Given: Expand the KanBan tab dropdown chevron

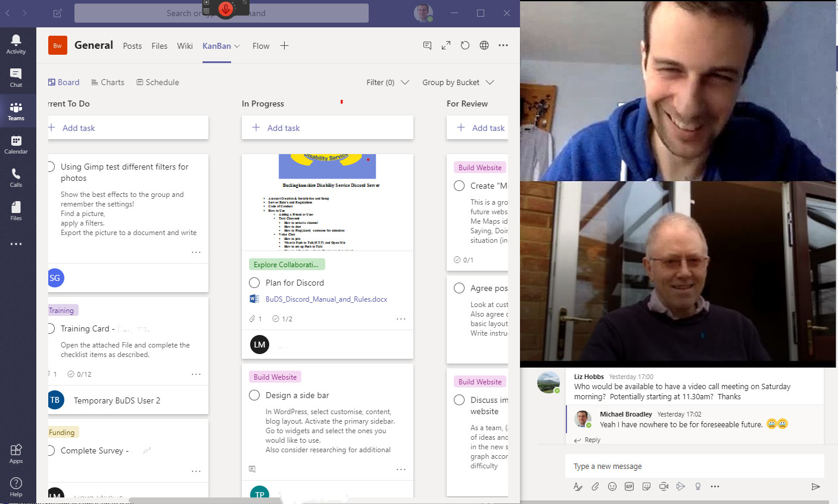Looking at the screenshot, I should pos(237,46).
